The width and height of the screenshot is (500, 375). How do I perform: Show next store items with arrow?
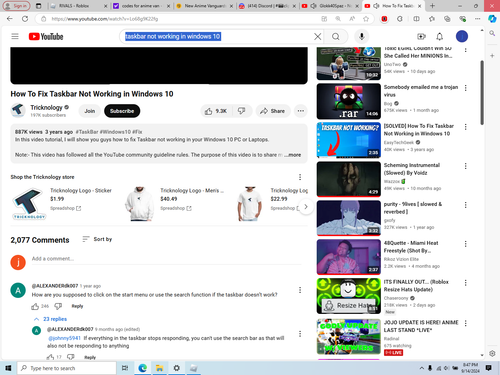click(306, 207)
